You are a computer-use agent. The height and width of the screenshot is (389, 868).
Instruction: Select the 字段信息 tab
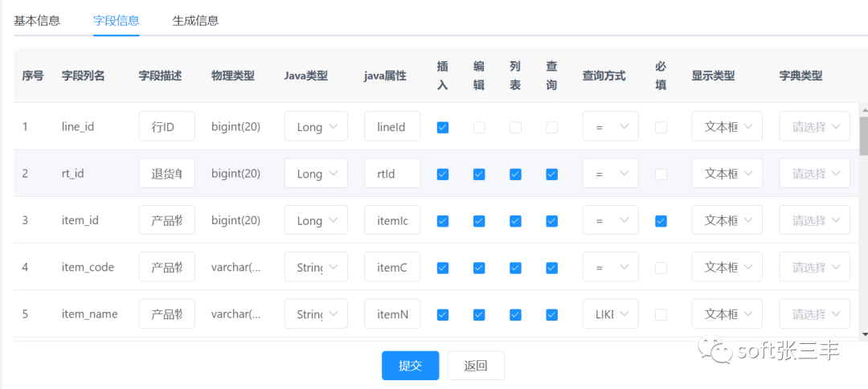tap(117, 20)
